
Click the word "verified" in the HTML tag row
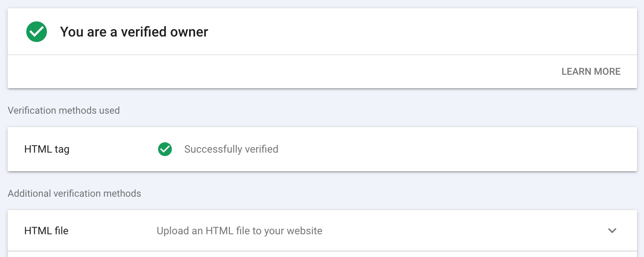(262, 149)
